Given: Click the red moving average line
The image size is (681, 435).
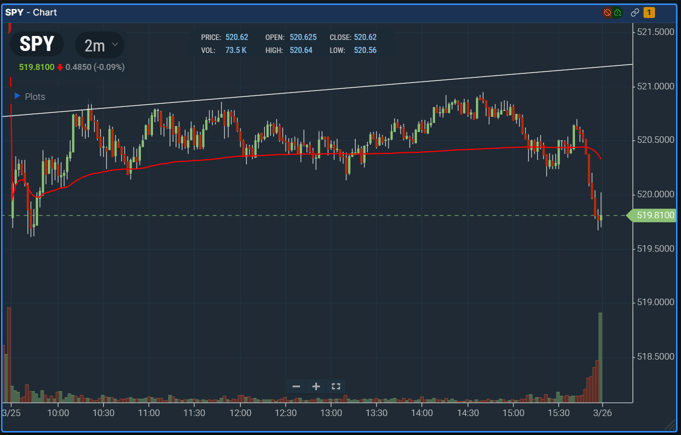Looking at the screenshot, I should click(x=300, y=155).
